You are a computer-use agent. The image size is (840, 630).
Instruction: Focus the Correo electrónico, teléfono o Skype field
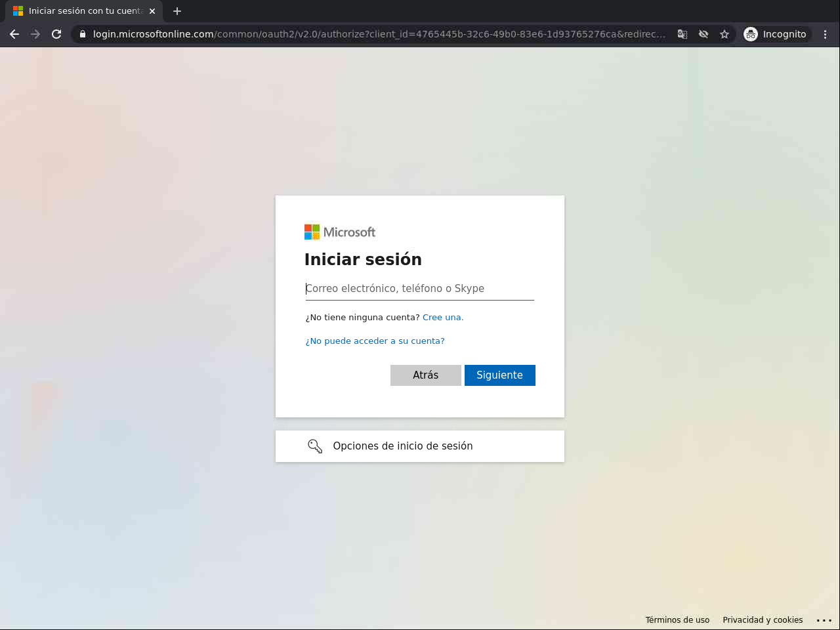coord(420,289)
